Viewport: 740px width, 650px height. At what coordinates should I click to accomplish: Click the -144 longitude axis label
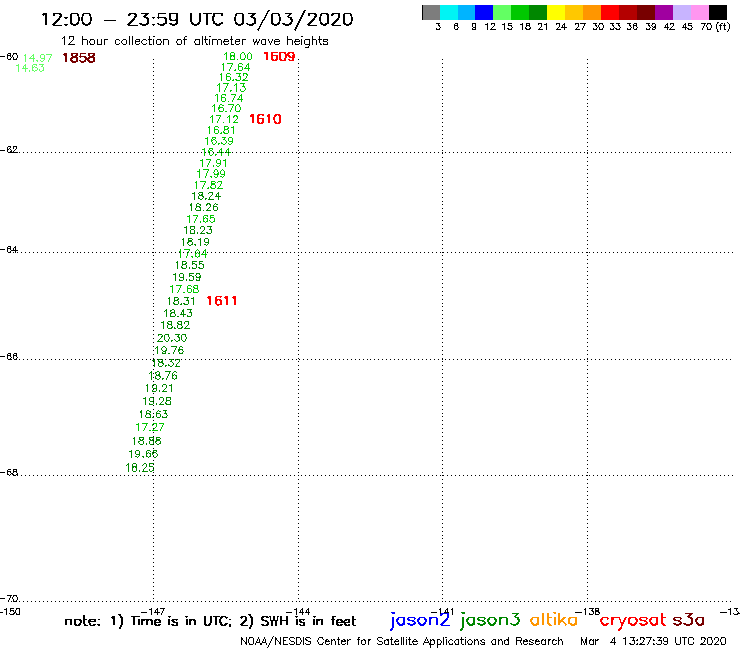[x=298, y=611]
